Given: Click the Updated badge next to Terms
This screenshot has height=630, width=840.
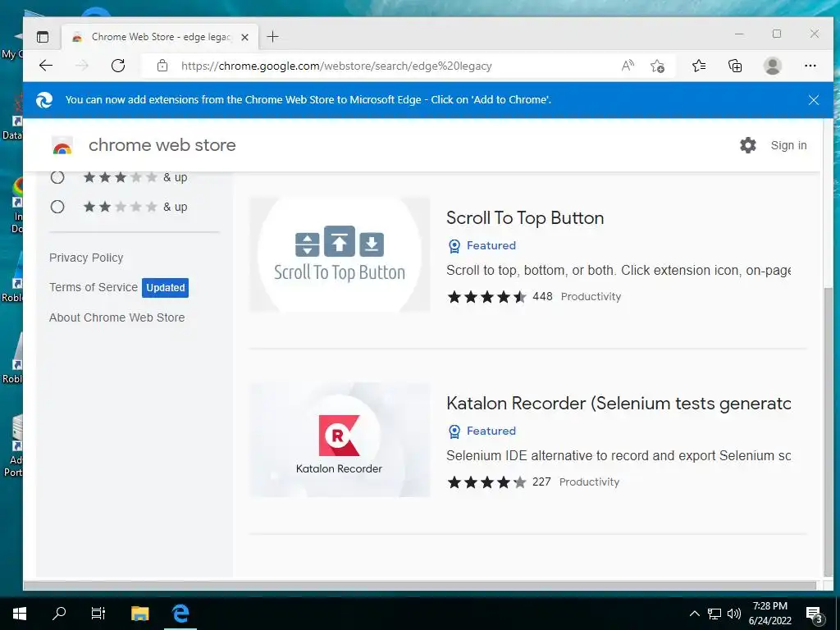Looking at the screenshot, I should 165,288.
